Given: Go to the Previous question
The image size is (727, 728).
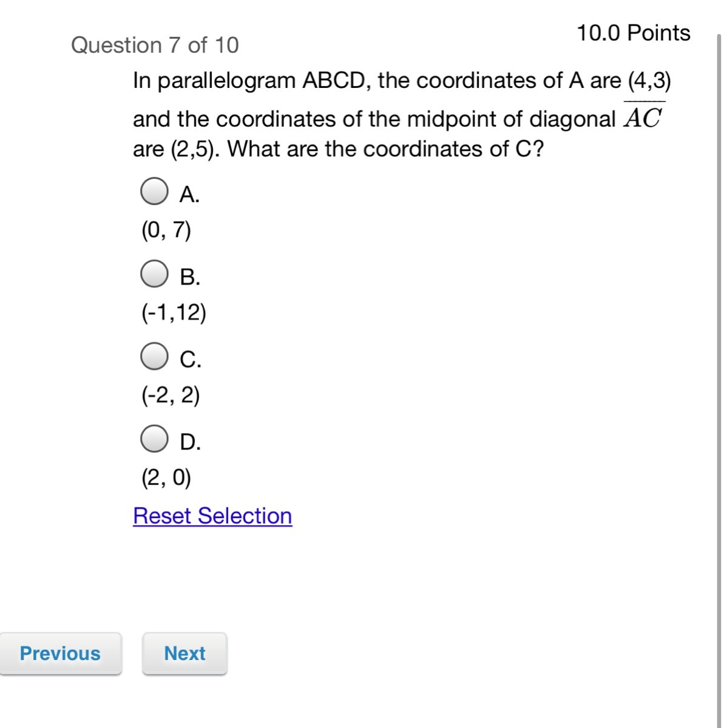Looking at the screenshot, I should 60,653.
